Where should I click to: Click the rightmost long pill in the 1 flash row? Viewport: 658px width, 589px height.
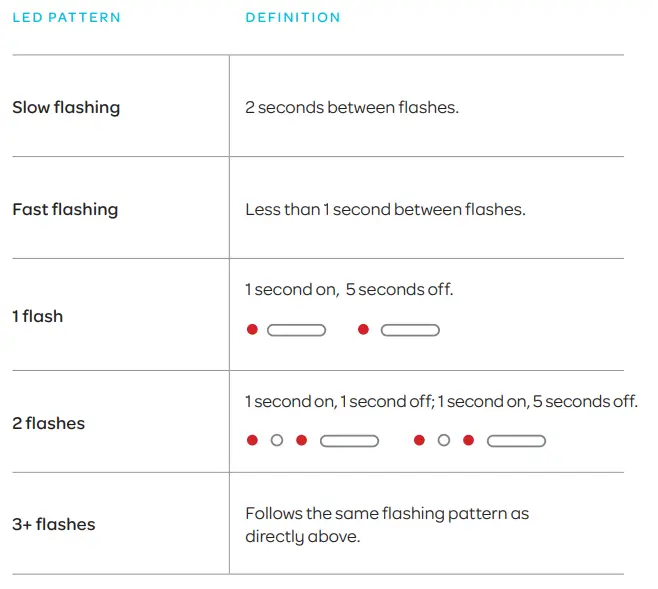pos(410,329)
